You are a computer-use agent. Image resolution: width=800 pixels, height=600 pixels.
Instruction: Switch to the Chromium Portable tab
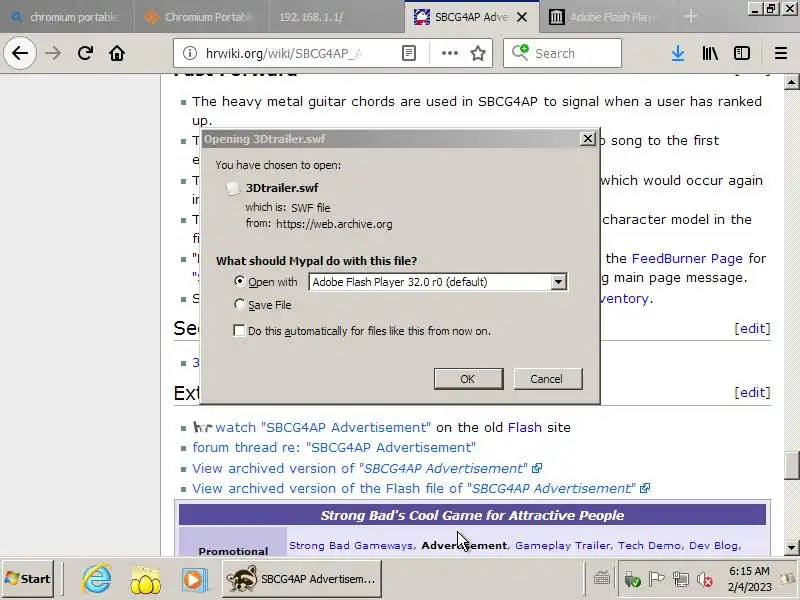click(x=201, y=17)
